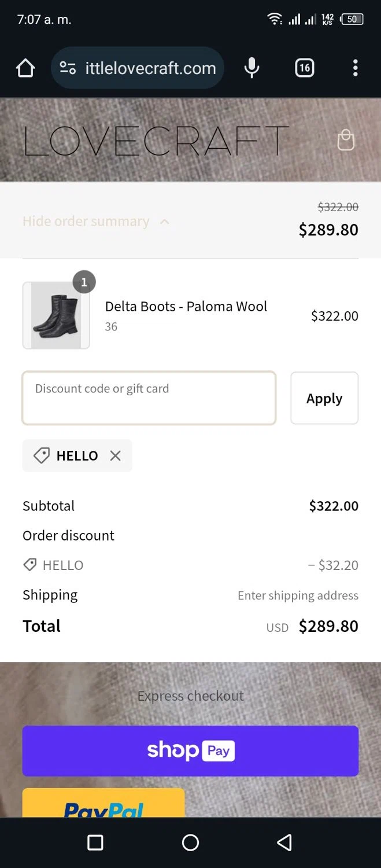
Task: Open the browser three-dot menu
Action: [x=355, y=68]
